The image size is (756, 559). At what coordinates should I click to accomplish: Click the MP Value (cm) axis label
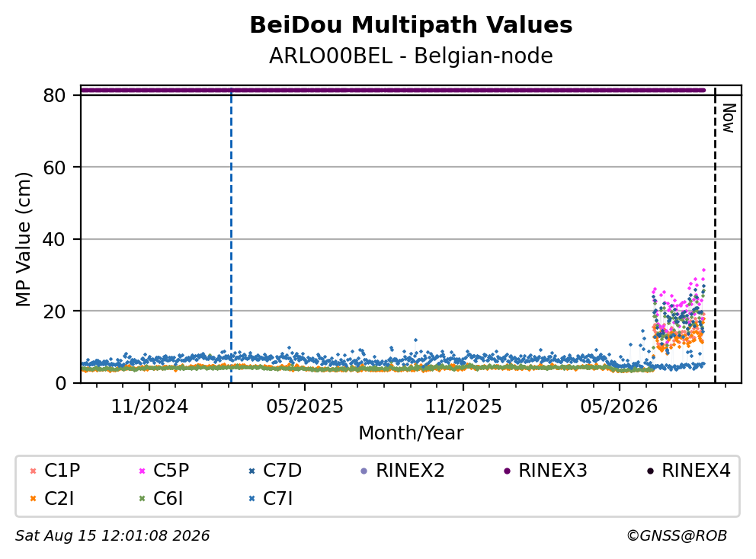[x=23, y=239]
